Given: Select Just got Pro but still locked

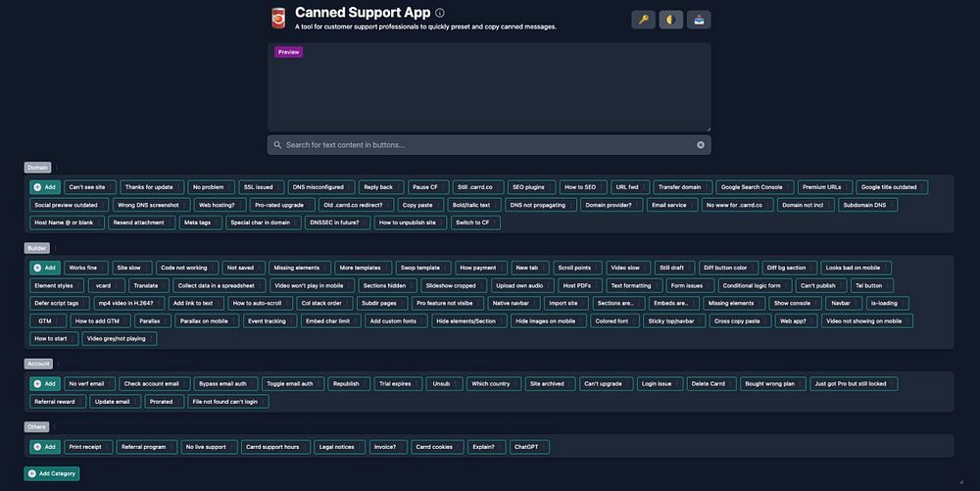Looking at the screenshot, I should pos(854,383).
